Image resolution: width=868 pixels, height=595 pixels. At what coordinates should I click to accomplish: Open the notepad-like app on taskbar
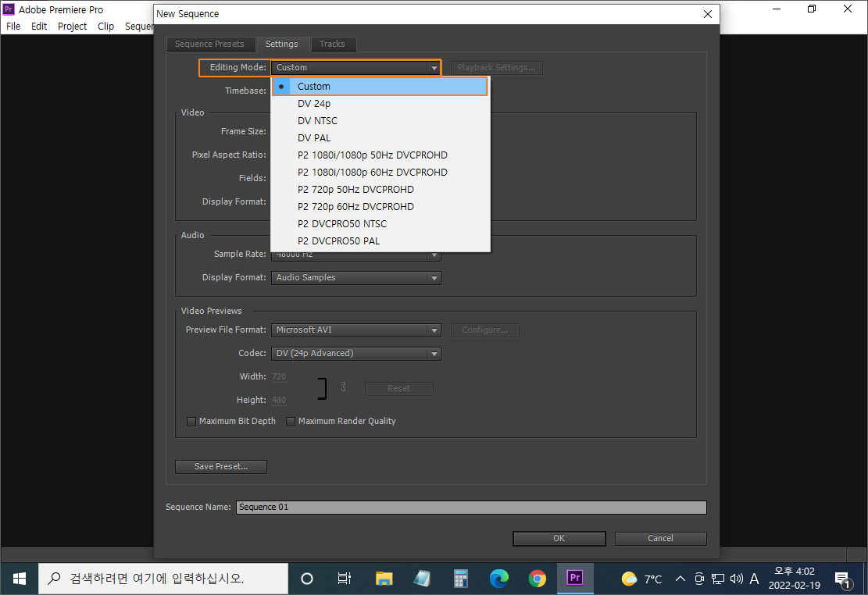coord(422,579)
